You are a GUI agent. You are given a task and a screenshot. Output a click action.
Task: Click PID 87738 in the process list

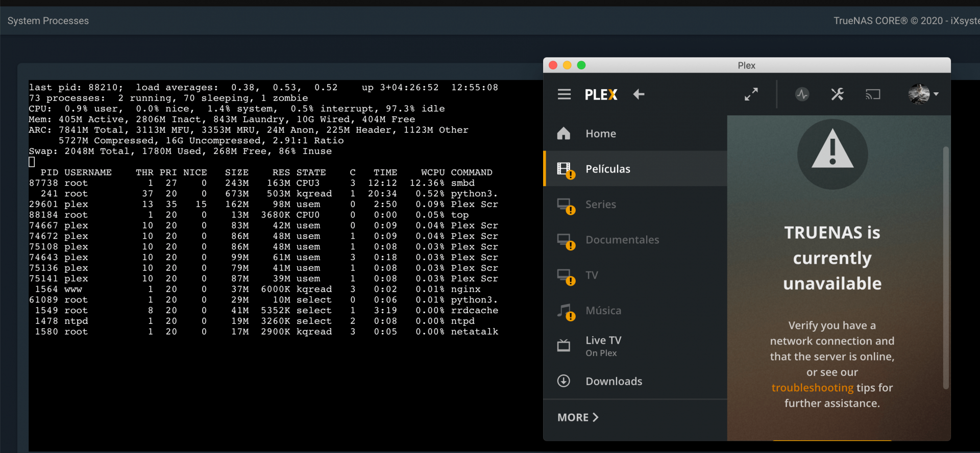(43, 183)
